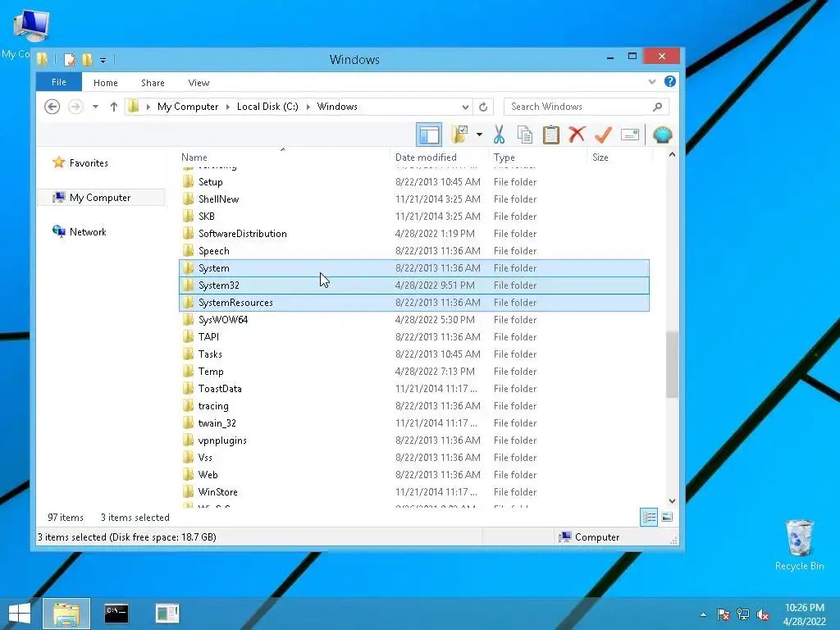Screen dimensions: 840x630
Task: Open Command Prompt from the taskbar
Action: 116,614
